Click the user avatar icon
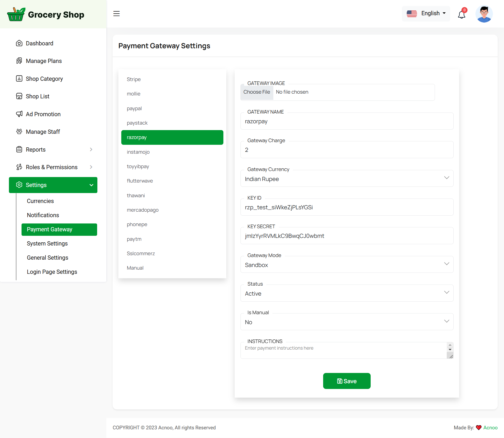This screenshot has height=438, width=504. [x=484, y=14]
